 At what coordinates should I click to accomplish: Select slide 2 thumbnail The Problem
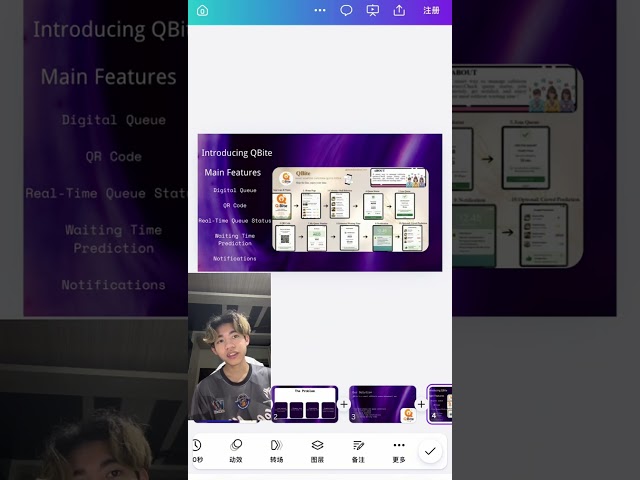coord(305,404)
